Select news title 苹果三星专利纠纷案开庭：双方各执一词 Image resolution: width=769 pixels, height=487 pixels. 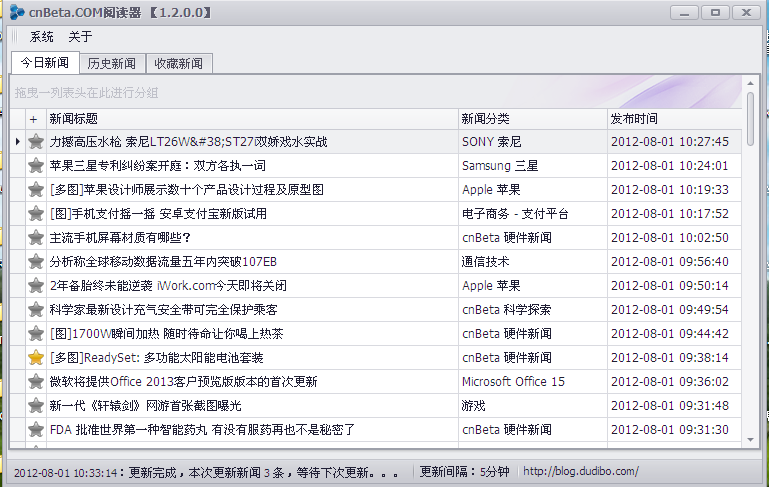[x=157, y=166]
